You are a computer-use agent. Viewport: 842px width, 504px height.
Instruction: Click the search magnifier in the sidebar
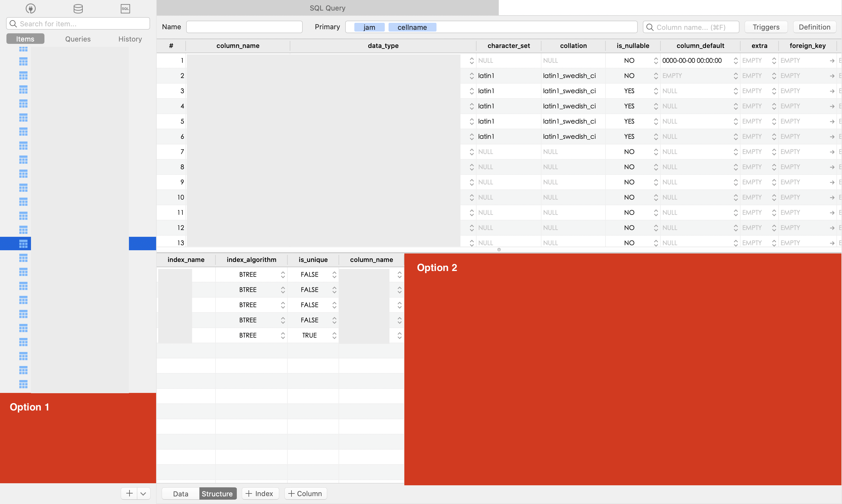[x=13, y=23]
